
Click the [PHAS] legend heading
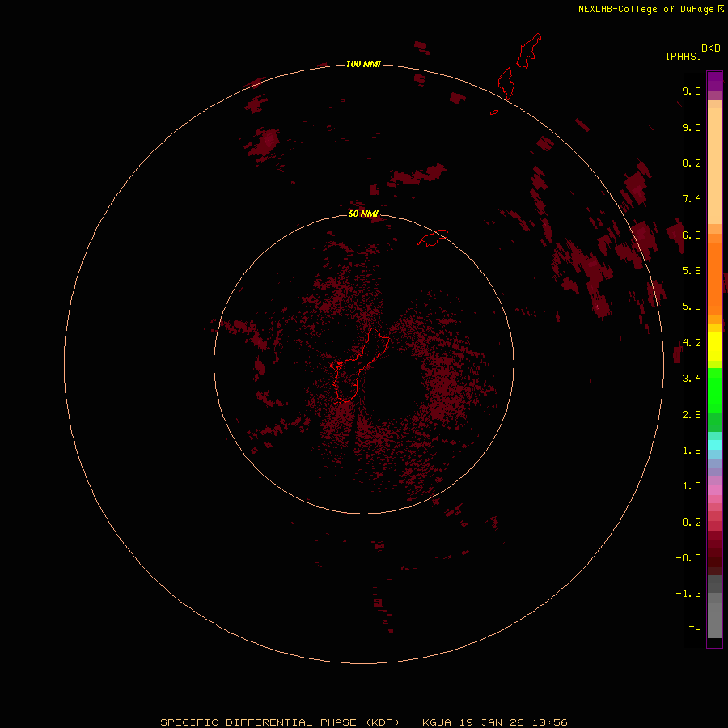[x=684, y=56]
